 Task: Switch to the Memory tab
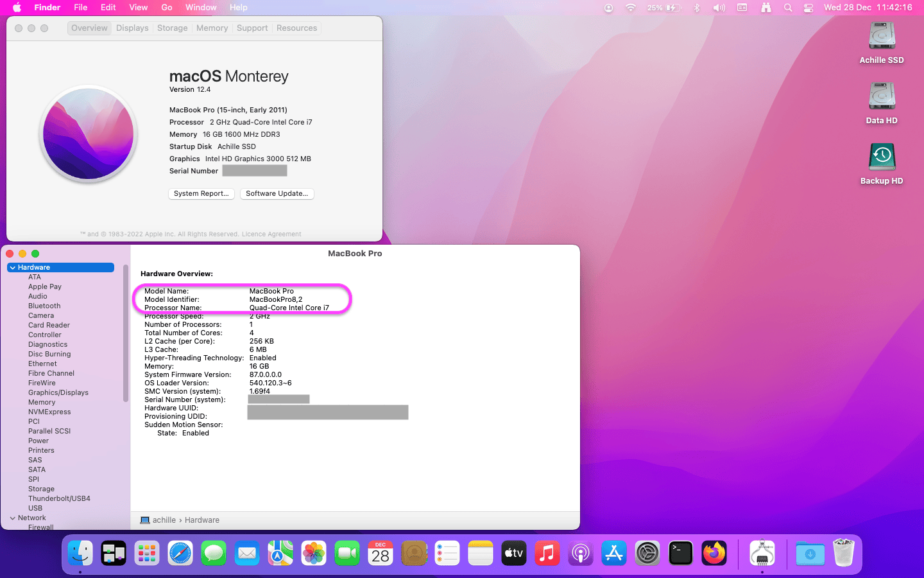(x=212, y=28)
